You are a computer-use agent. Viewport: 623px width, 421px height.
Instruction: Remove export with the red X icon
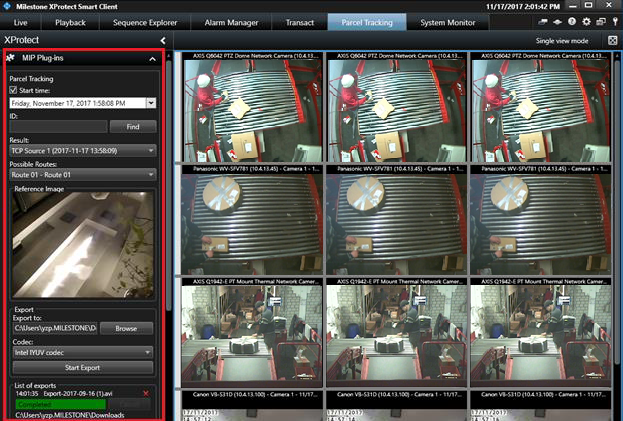click(x=146, y=394)
